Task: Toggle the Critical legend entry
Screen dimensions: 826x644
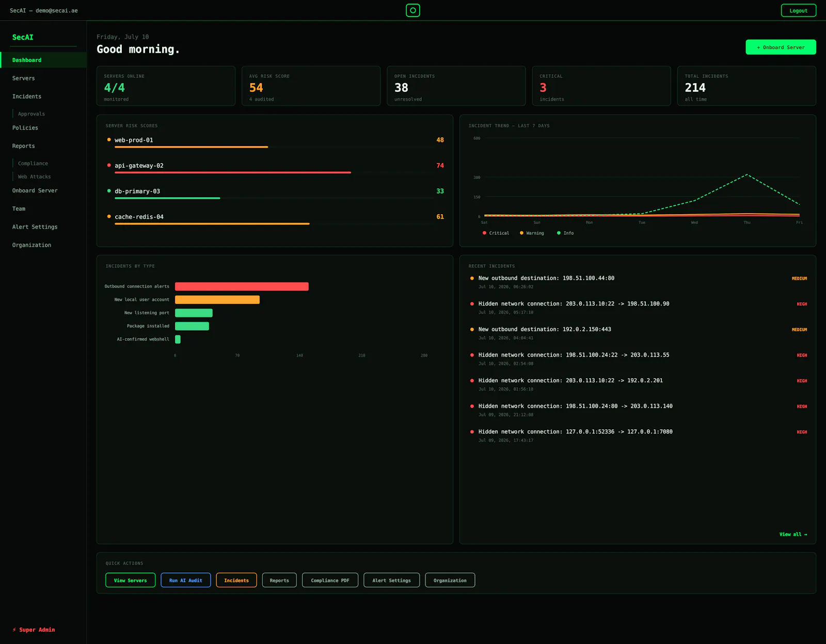Action: click(496, 233)
